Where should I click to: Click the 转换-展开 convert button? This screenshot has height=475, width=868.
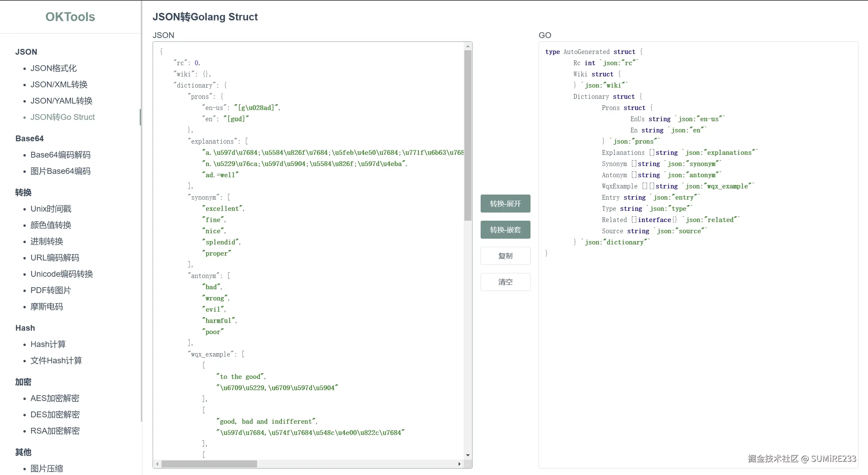pos(505,204)
